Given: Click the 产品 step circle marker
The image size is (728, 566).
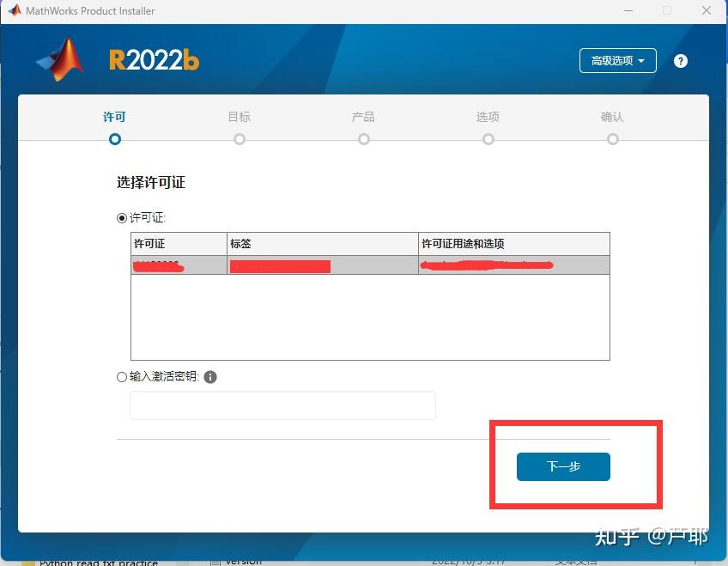Looking at the screenshot, I should 363,139.
